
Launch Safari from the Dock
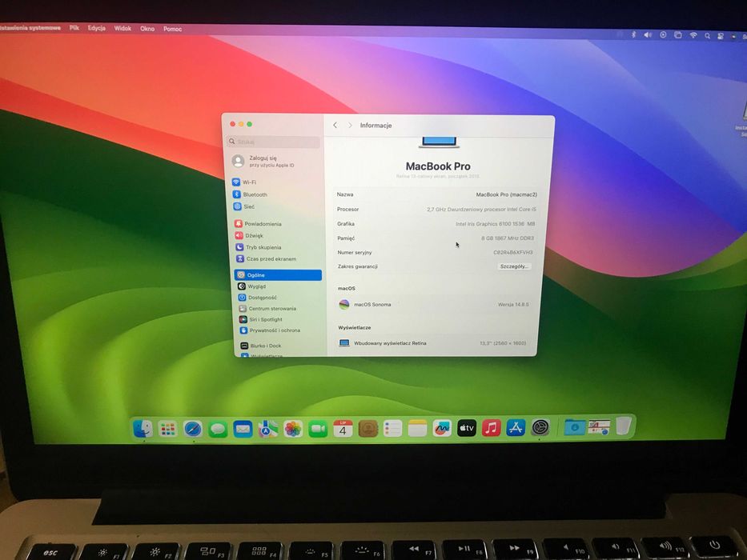click(193, 429)
